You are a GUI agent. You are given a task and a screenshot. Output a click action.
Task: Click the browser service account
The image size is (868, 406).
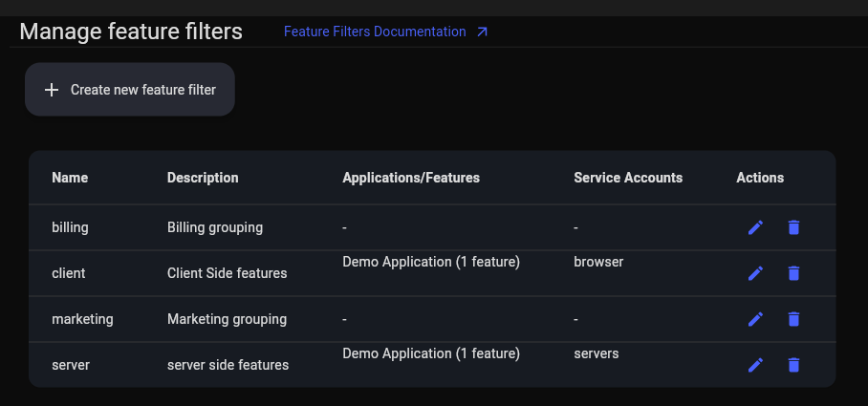coord(598,262)
